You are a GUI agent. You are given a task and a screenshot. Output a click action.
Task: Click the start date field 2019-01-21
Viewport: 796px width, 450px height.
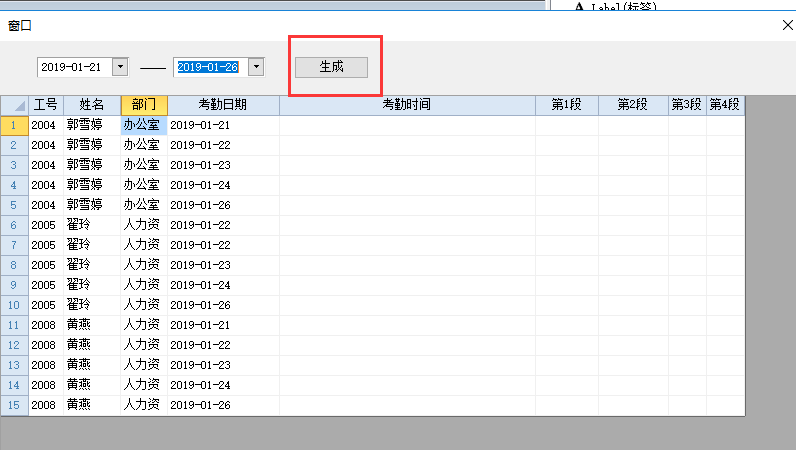74,67
